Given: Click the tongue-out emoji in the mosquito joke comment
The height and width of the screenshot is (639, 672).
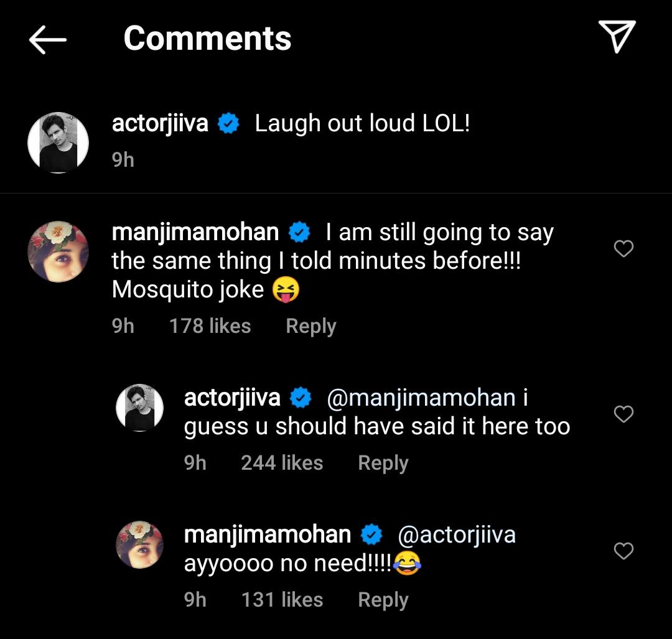Looking at the screenshot, I should coord(286,288).
